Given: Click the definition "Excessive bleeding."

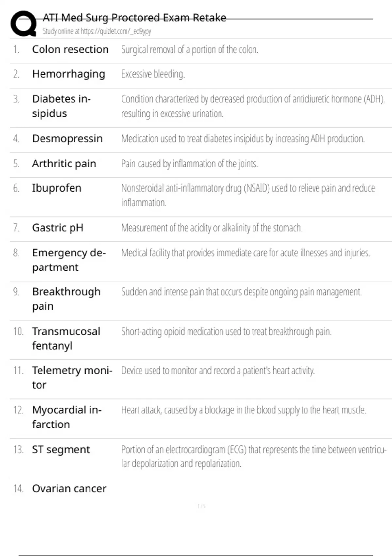Looking at the screenshot, I should click(153, 74).
